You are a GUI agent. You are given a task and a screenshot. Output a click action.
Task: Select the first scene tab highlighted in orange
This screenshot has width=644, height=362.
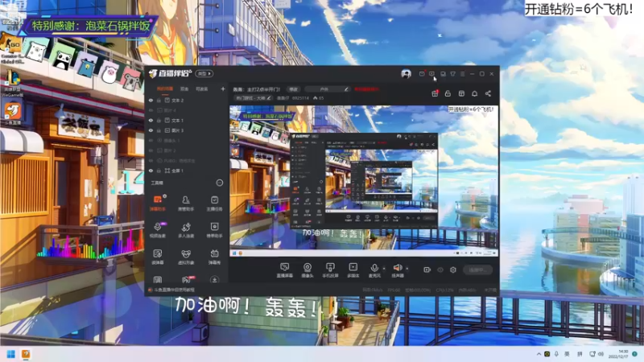[165, 88]
